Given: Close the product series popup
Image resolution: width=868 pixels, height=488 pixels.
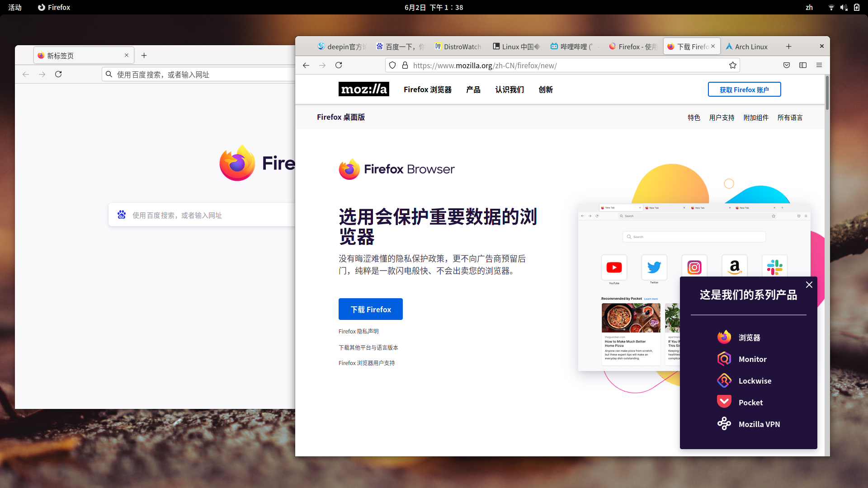Looking at the screenshot, I should pyautogui.click(x=809, y=285).
